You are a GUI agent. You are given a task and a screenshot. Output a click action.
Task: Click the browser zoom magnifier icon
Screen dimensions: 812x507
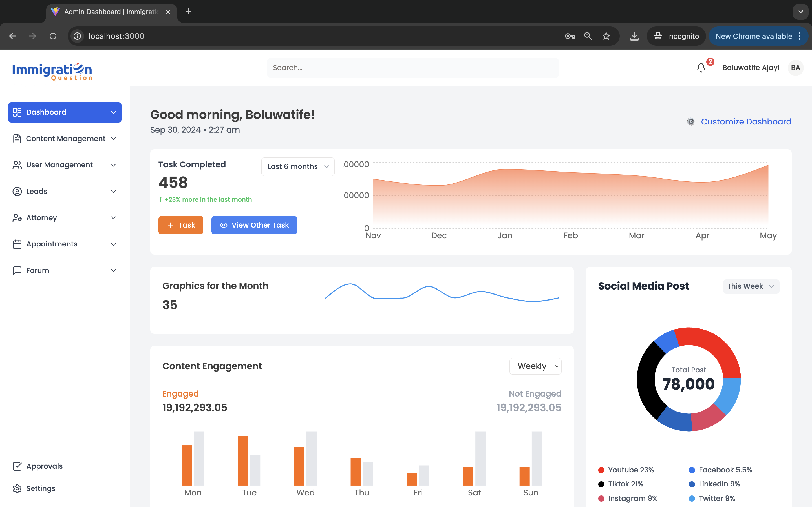pos(588,36)
